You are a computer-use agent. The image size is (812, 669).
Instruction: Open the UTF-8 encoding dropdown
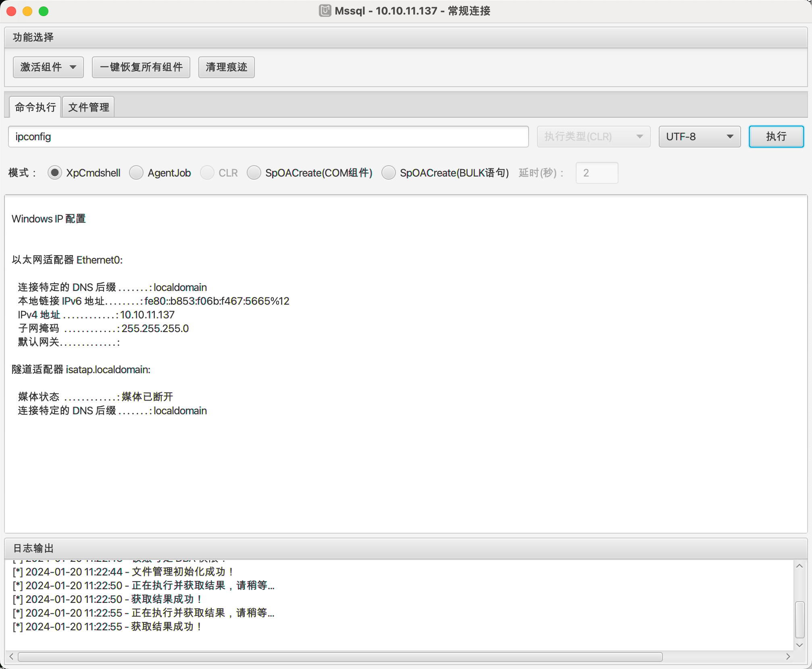(x=699, y=137)
